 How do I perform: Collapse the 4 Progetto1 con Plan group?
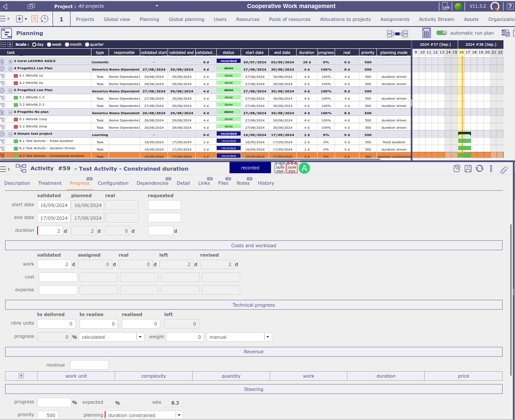click(10, 68)
